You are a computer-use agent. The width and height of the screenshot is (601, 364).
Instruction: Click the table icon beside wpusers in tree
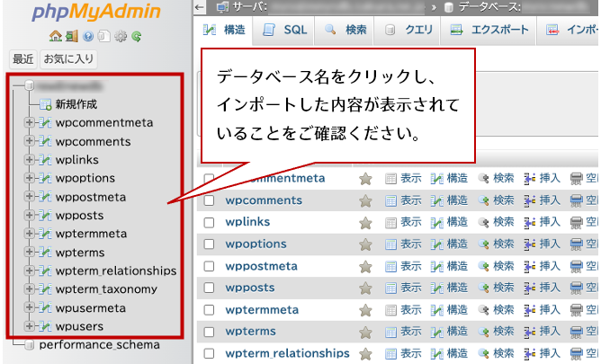(45, 326)
